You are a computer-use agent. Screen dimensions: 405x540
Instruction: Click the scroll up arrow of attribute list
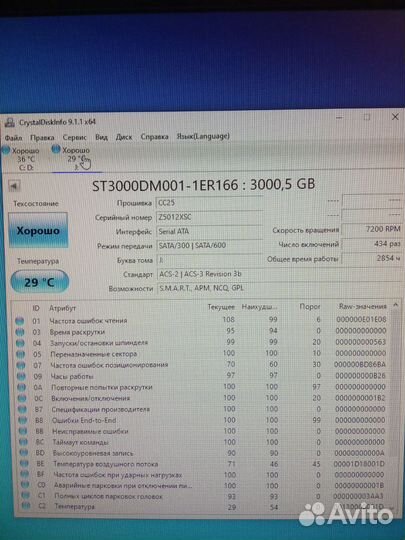[x=396, y=305]
